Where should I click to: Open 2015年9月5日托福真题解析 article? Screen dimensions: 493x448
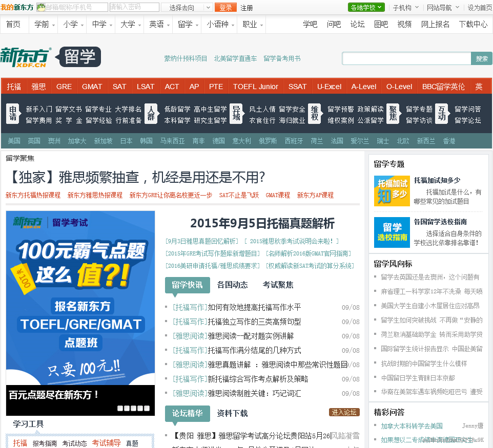(262, 223)
